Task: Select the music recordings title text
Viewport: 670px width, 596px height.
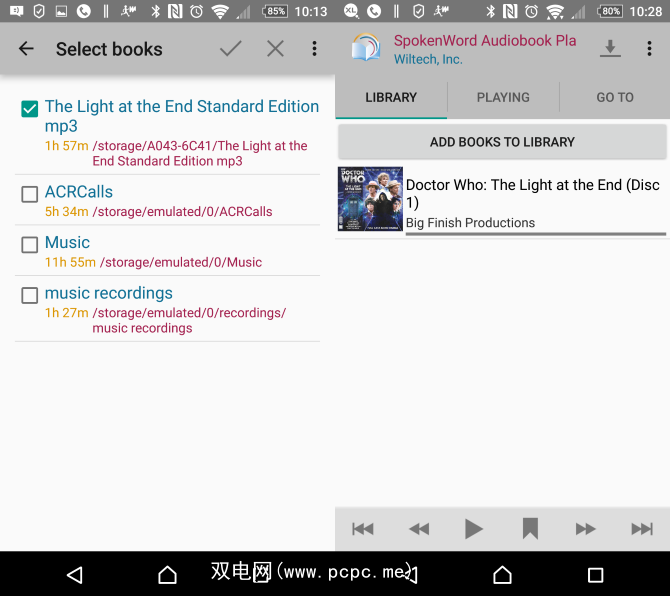Action: point(109,293)
